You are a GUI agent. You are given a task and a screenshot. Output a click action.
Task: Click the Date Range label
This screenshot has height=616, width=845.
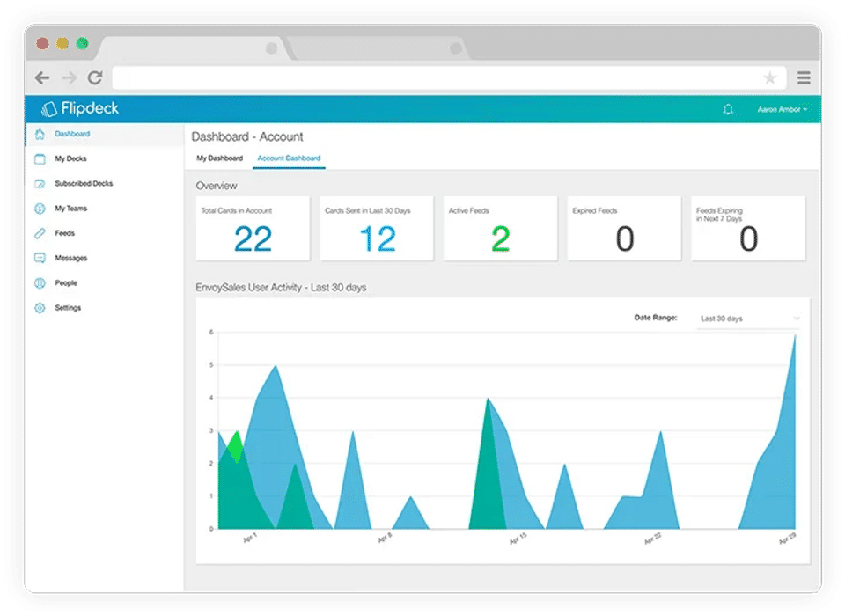click(655, 318)
